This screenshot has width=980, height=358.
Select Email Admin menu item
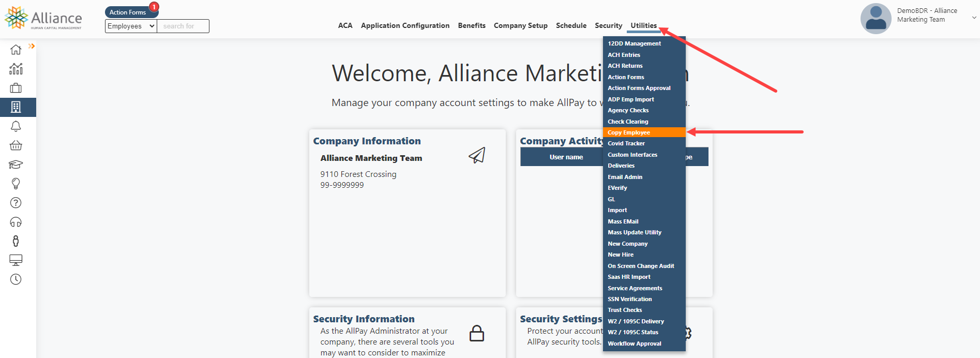click(x=644, y=177)
